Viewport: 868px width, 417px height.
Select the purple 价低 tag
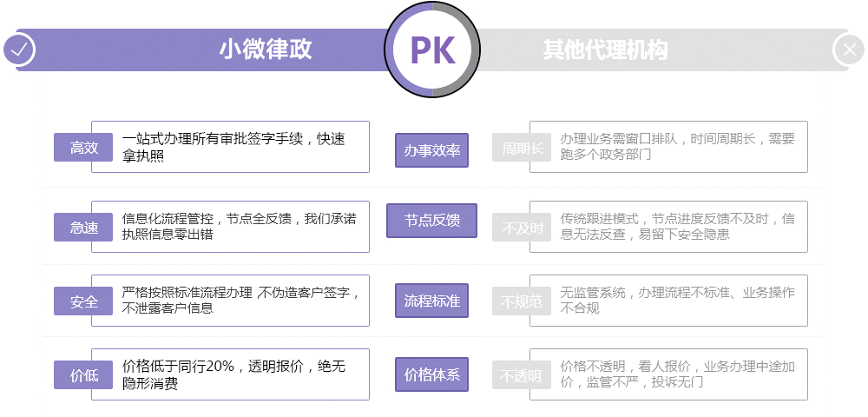pyautogui.click(x=83, y=375)
